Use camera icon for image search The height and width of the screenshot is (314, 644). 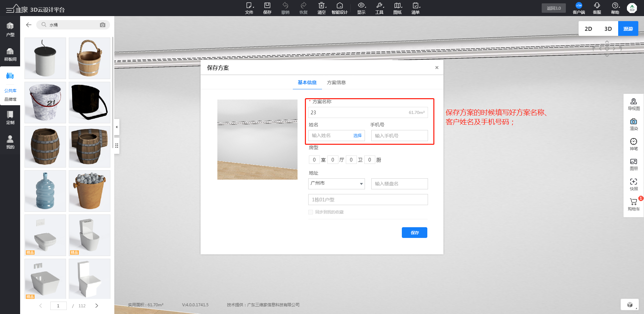point(103,24)
